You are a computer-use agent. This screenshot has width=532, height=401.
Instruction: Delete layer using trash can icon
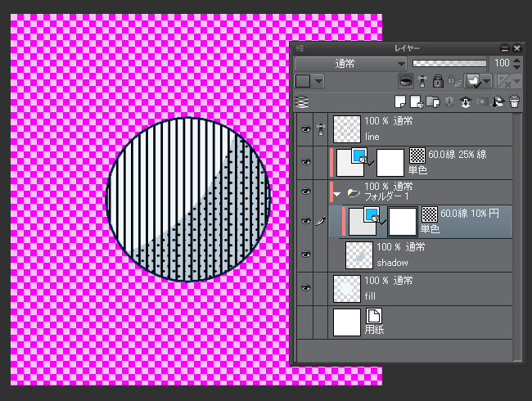click(514, 101)
